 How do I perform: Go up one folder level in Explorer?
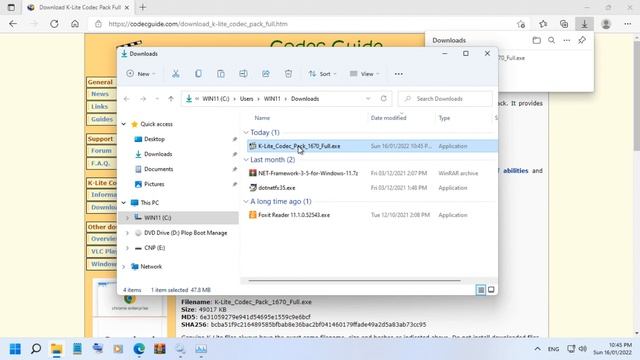coord(171,99)
